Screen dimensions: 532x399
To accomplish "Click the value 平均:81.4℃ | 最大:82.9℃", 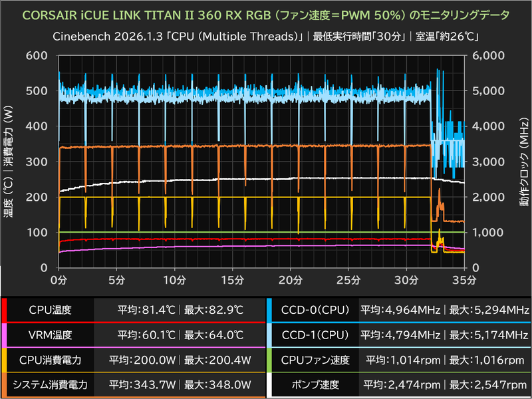I will [x=180, y=310].
